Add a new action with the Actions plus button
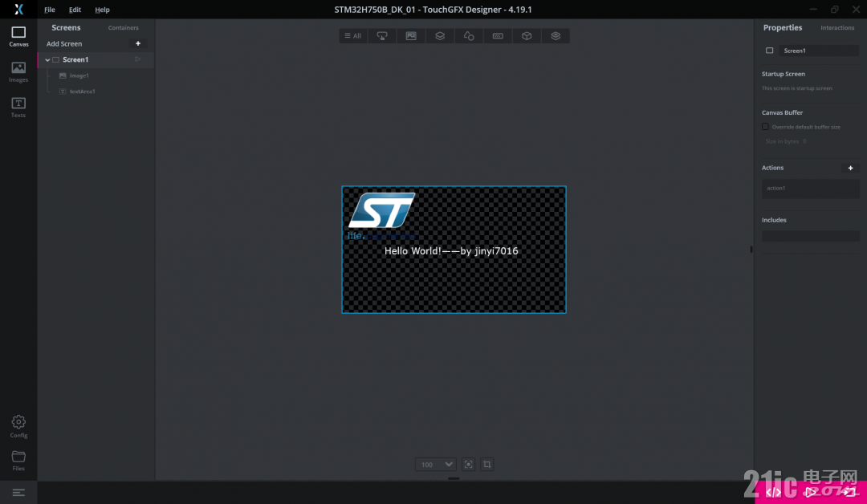867x504 pixels. pyautogui.click(x=850, y=168)
